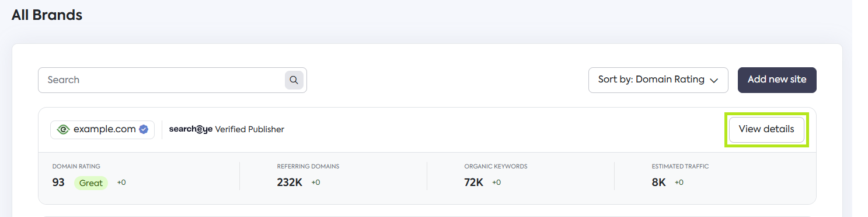The height and width of the screenshot is (217, 868).
Task: Click the Add new site button
Action: (777, 80)
